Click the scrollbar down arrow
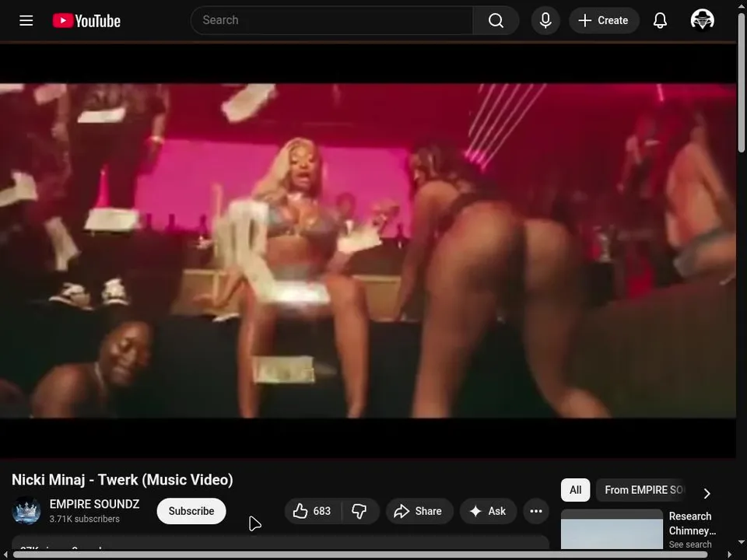Screen dimensions: 747x560 742,542
